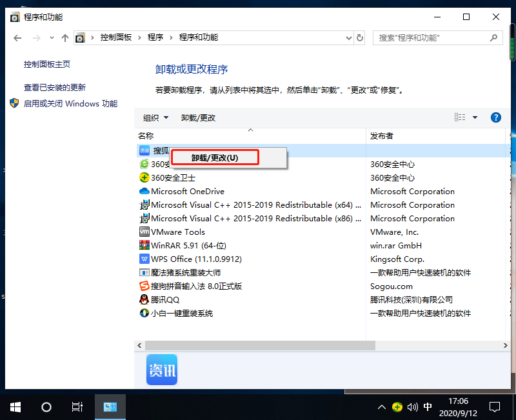Screen dimensions: 516x420
Task: Click the 360安全卫士 icon
Action: tap(145, 177)
